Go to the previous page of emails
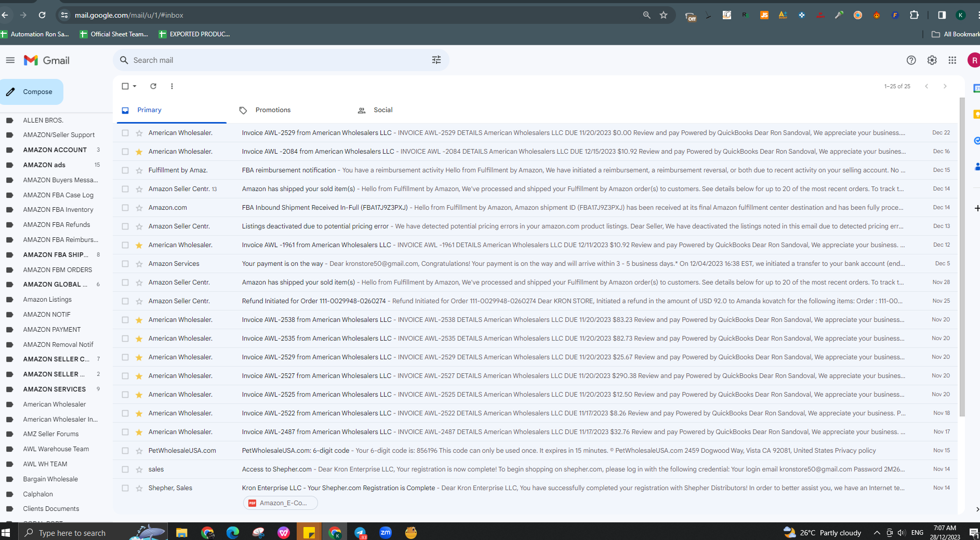The height and width of the screenshot is (540, 980). pos(926,86)
